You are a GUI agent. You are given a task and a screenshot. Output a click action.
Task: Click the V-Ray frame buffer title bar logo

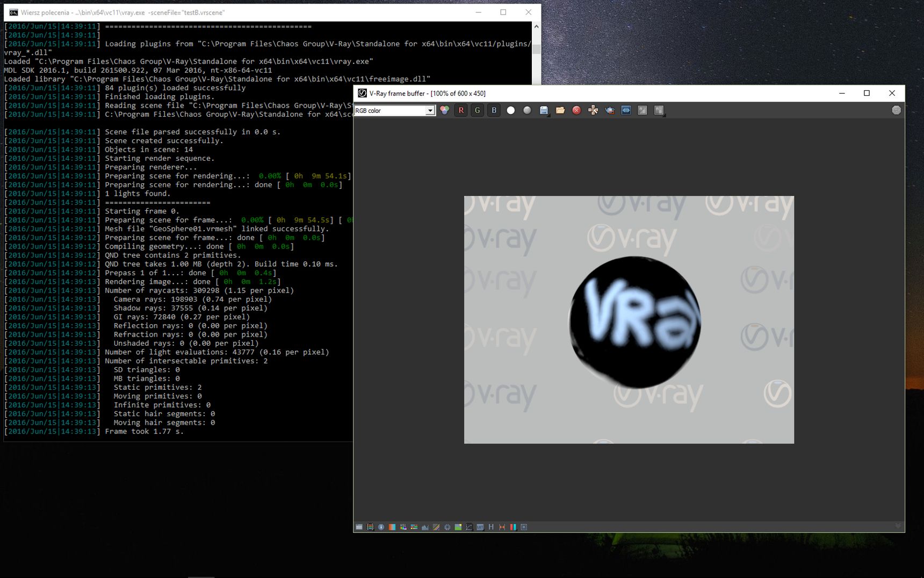point(363,93)
